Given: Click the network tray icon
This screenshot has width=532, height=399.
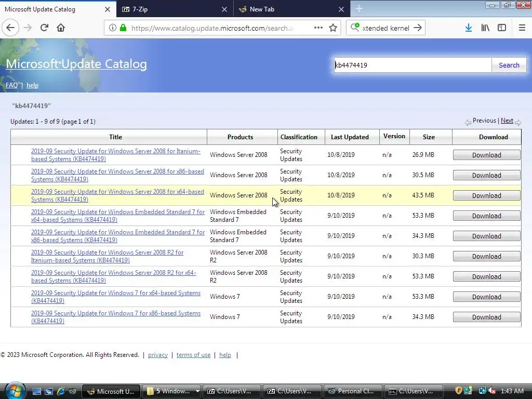Looking at the screenshot, I should tap(482, 391).
